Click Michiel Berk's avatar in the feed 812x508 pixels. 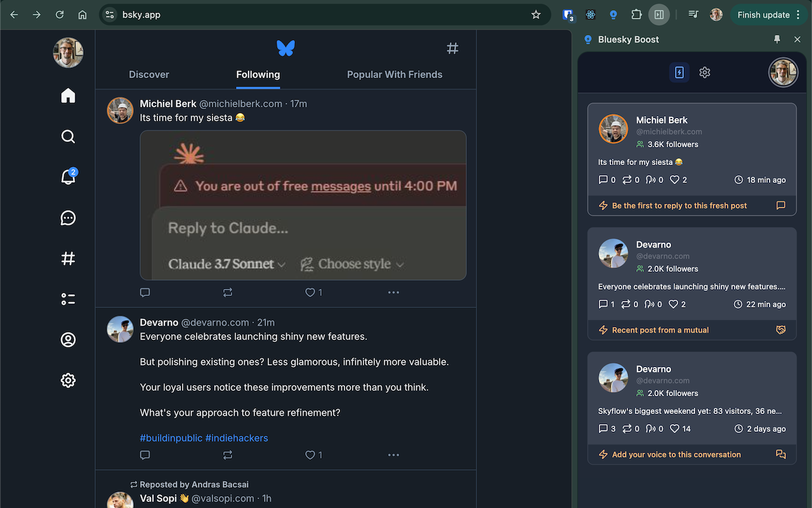tap(120, 110)
